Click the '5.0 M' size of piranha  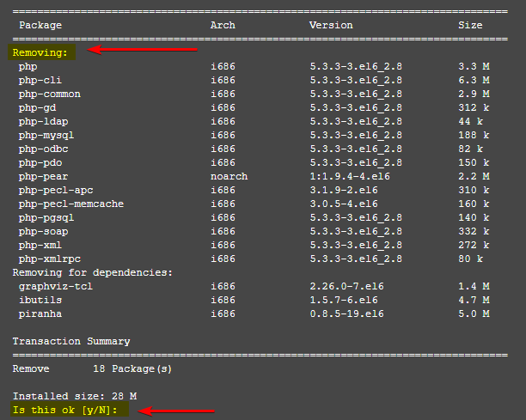click(474, 313)
